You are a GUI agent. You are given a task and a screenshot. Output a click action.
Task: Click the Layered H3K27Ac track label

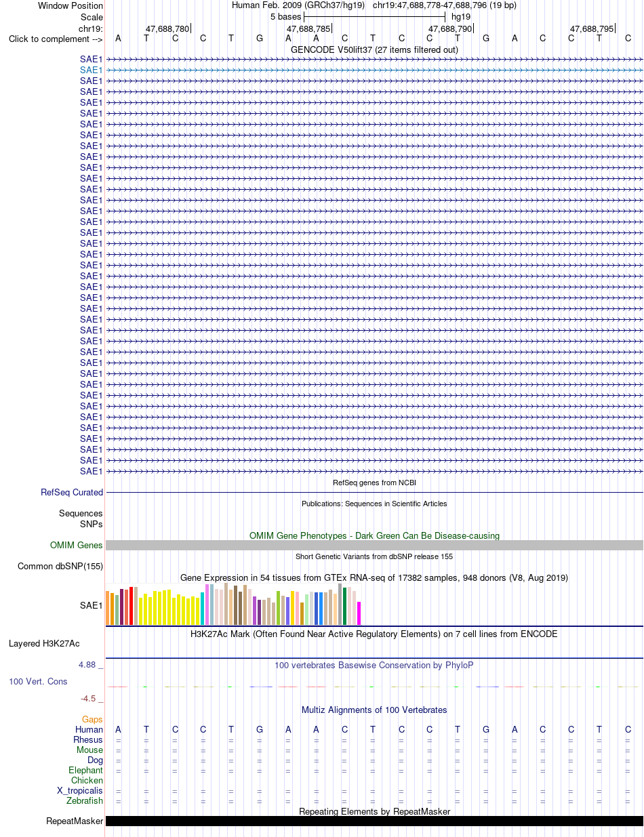click(x=44, y=643)
